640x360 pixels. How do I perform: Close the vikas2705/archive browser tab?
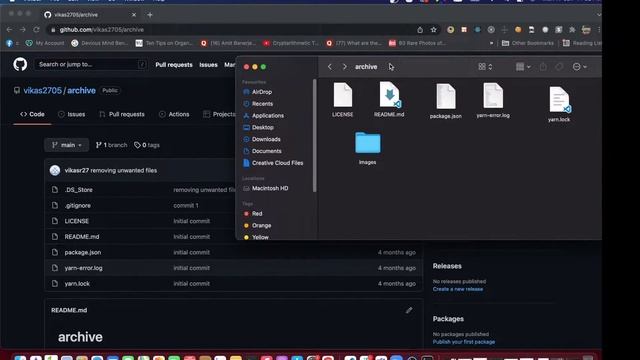click(134, 15)
